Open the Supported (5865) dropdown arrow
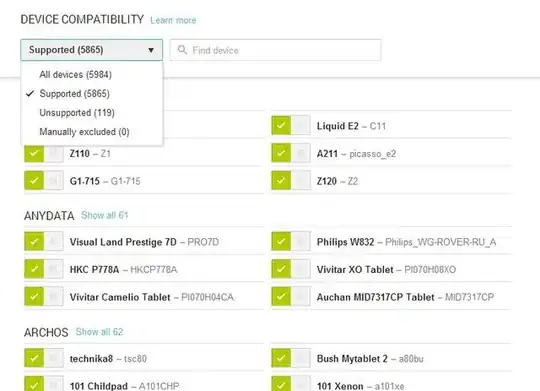This screenshot has height=391, width=540. pos(151,50)
